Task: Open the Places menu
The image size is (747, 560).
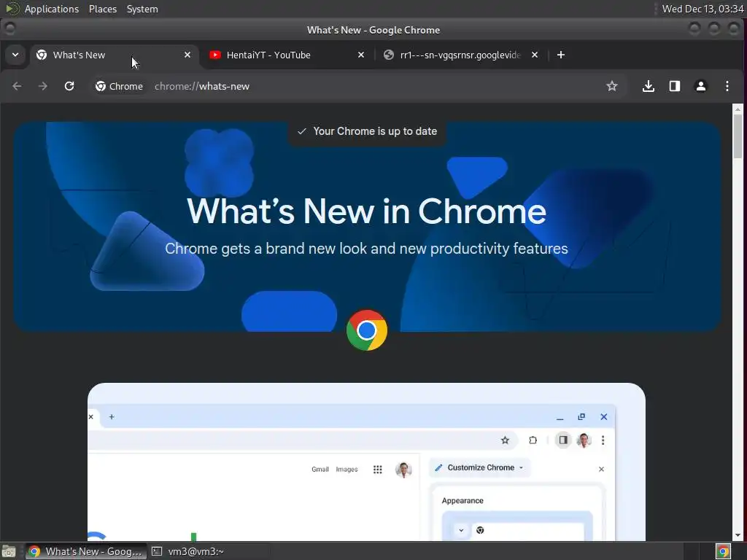Action: [x=103, y=9]
